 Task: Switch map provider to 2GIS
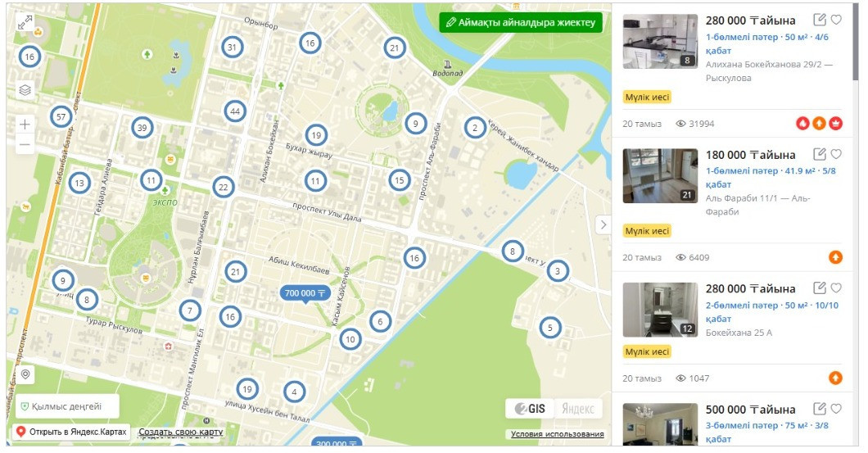[x=529, y=409]
